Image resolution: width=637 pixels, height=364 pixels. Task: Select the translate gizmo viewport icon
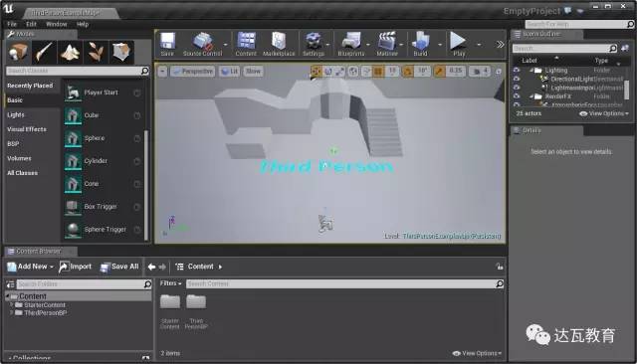pyautogui.click(x=316, y=72)
